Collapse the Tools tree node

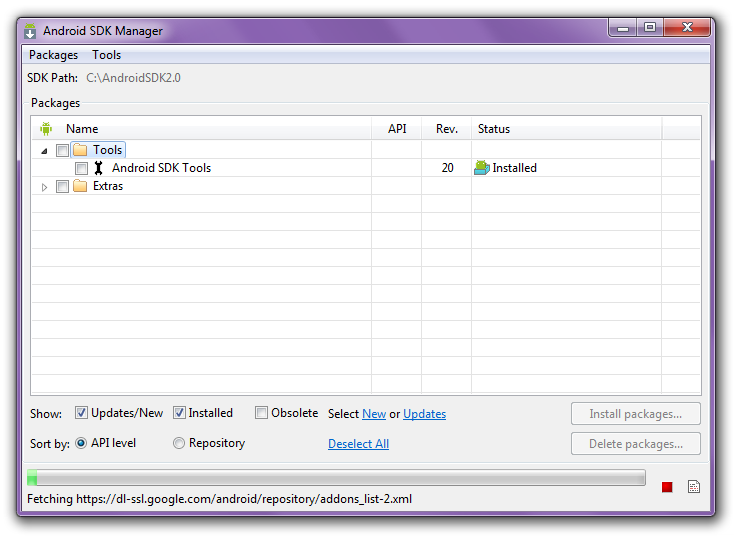[45, 151]
